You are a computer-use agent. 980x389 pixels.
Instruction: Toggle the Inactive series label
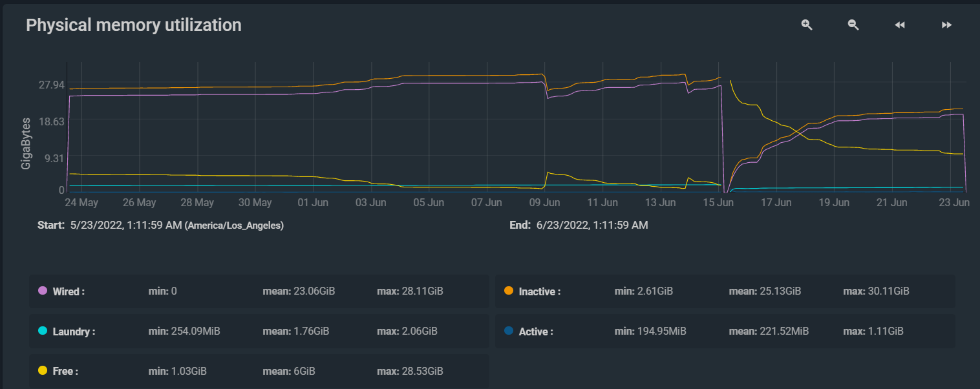click(540, 291)
